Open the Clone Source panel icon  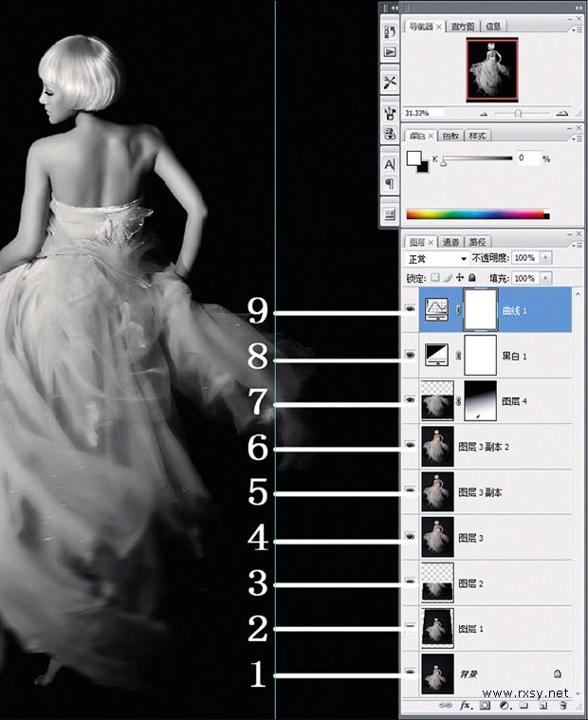(390, 134)
